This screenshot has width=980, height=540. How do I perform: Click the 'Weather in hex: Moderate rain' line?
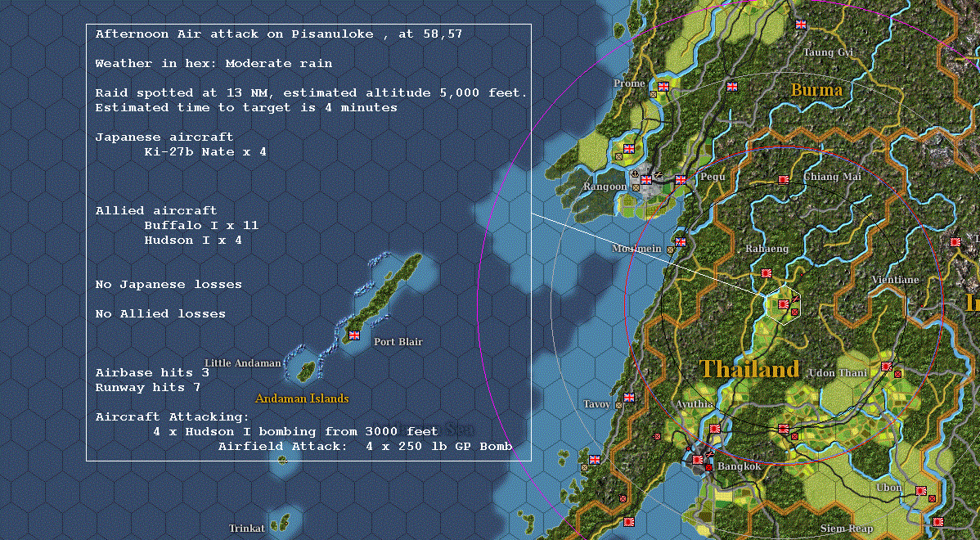[214, 63]
